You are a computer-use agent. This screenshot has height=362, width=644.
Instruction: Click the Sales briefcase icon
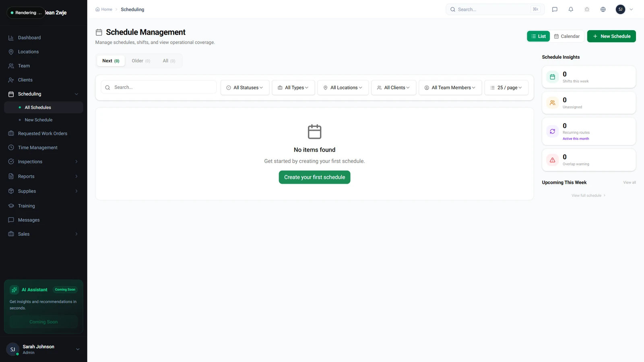tap(11, 234)
